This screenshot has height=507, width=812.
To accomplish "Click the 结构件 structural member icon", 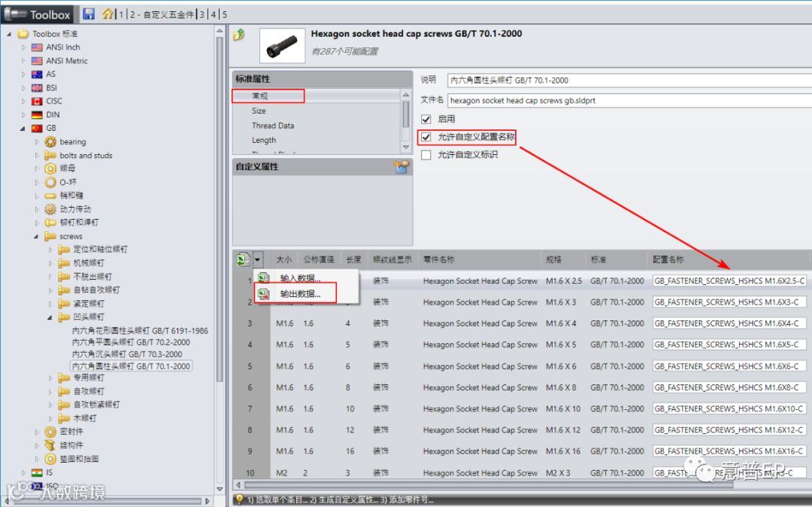I will (x=50, y=445).
